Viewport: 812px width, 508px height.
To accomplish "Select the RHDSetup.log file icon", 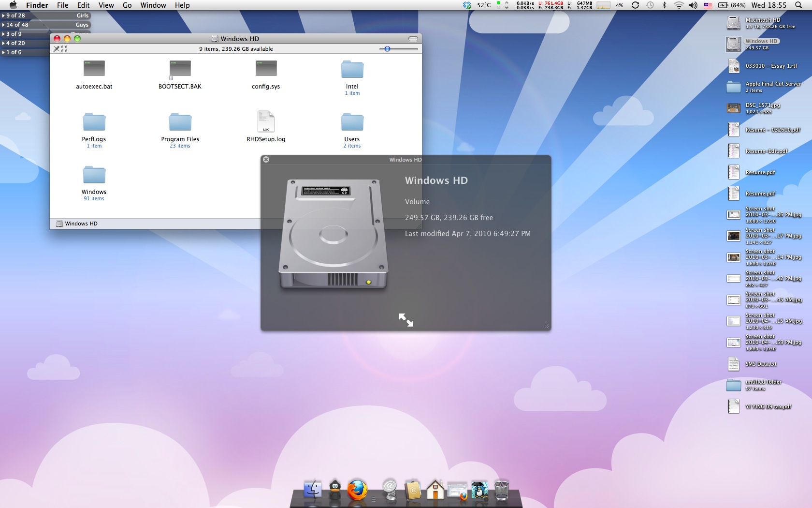I will pyautogui.click(x=266, y=121).
